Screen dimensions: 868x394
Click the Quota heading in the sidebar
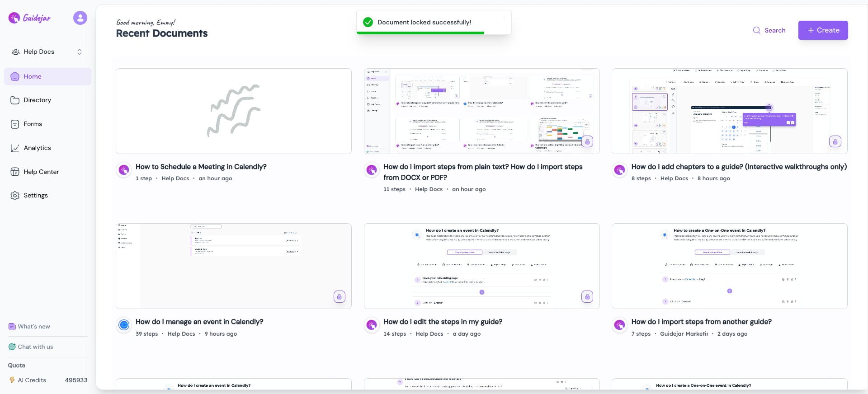pos(17,366)
